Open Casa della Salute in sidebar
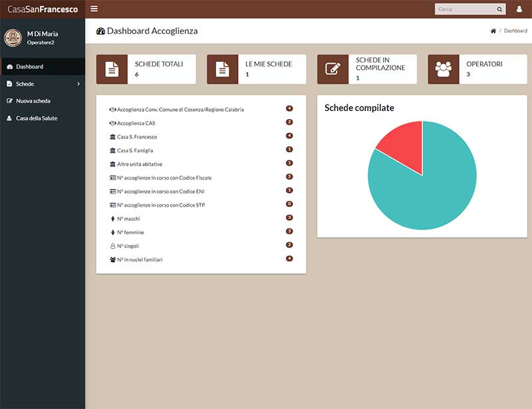The height and width of the screenshot is (409, 532). click(43, 118)
